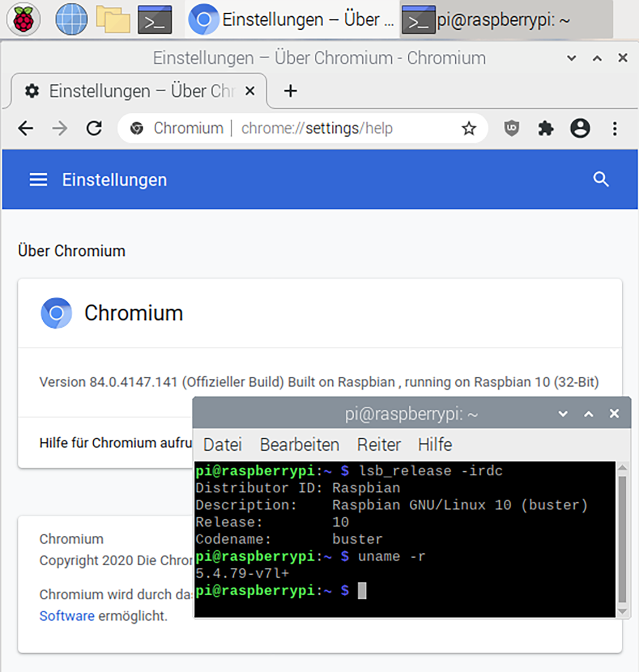This screenshot has width=639, height=672.
Task: Click the Chromium version text
Action: pyautogui.click(x=319, y=382)
